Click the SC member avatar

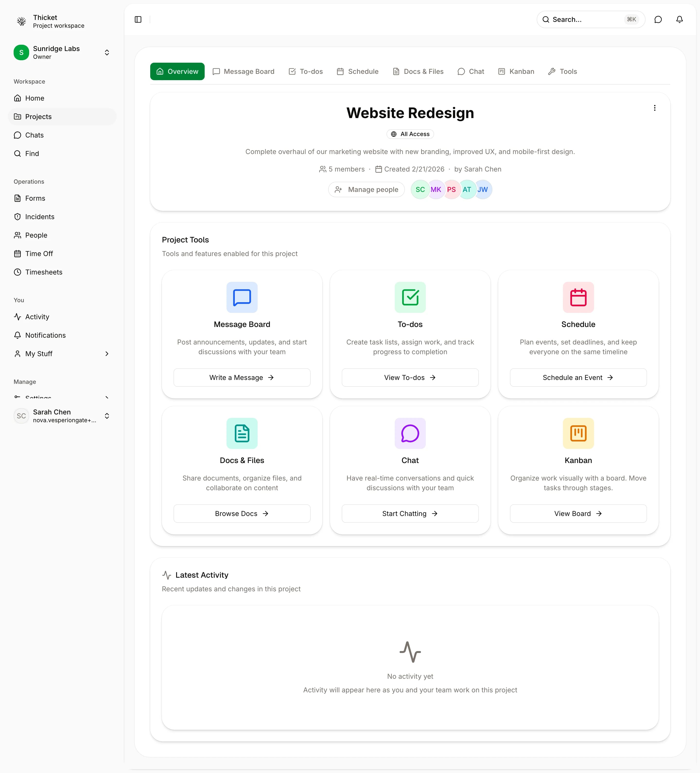click(x=420, y=189)
